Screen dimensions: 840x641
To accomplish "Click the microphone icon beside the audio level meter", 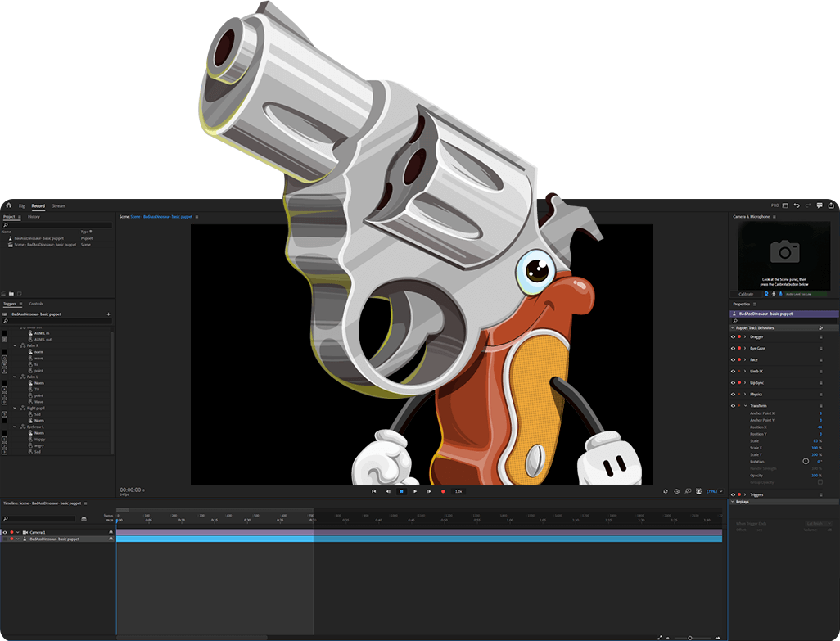I will coord(780,294).
